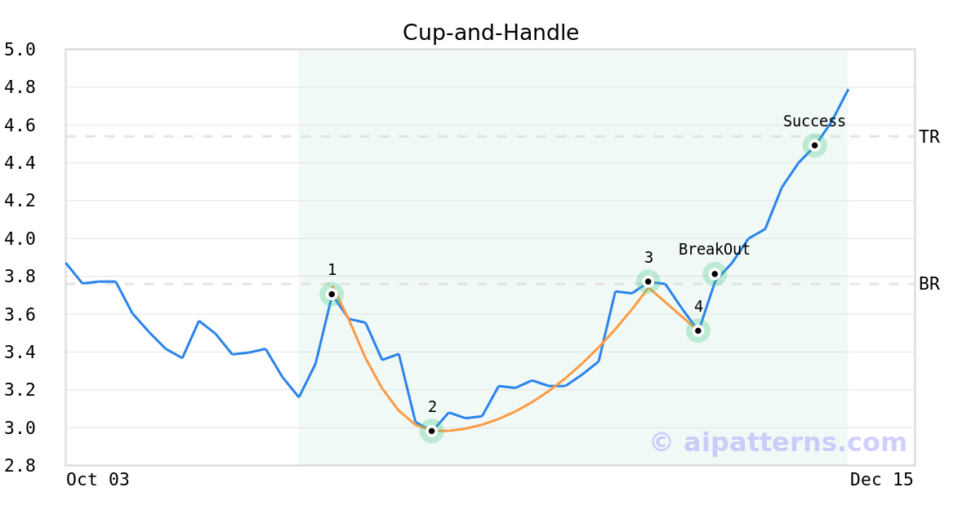Select the point 3 marker circle
Image resolution: width=980 pixels, height=514 pixels.
click(x=648, y=281)
